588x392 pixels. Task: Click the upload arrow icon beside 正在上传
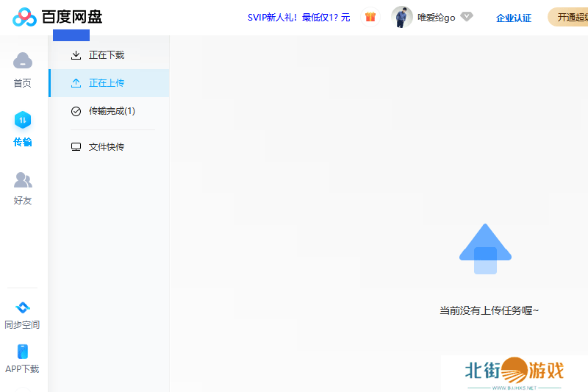76,83
